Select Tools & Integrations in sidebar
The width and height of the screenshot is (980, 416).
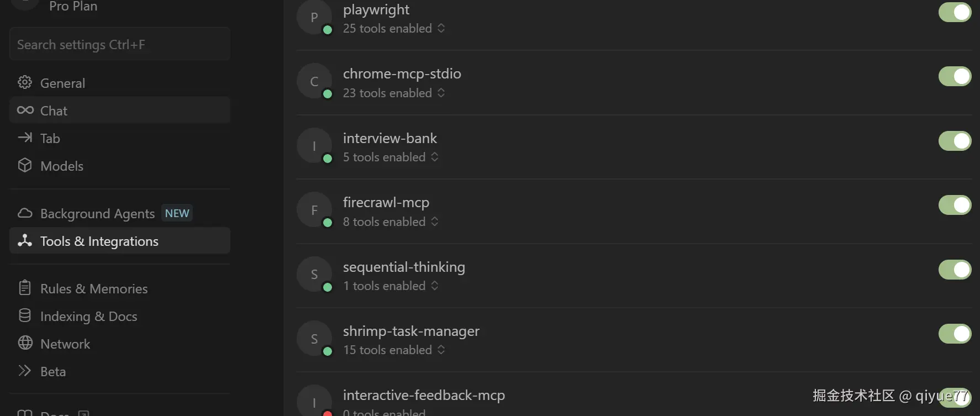99,241
